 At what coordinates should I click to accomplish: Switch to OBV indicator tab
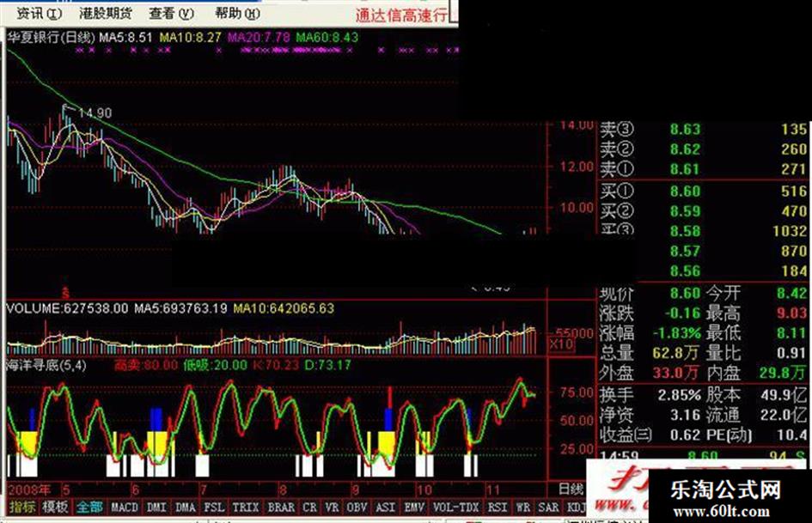click(x=357, y=507)
